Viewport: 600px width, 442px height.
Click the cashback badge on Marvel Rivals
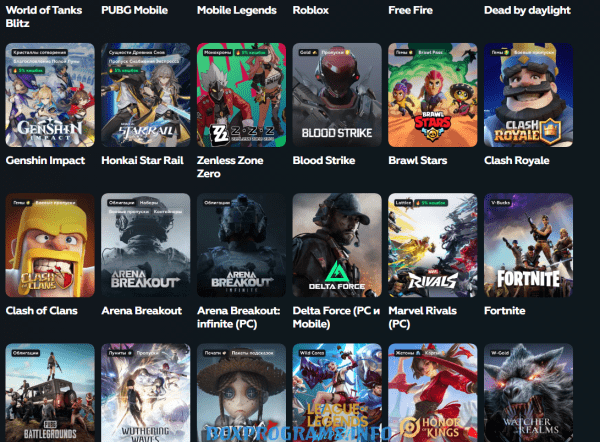(x=431, y=203)
